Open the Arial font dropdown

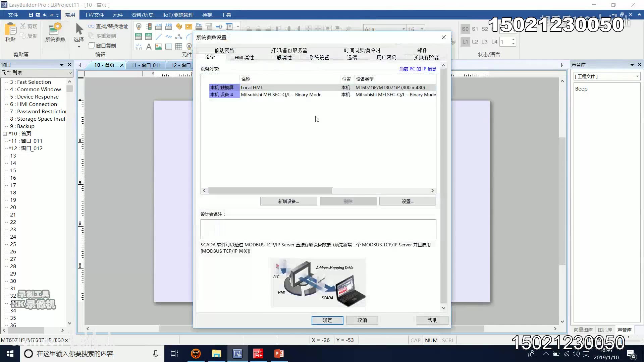pos(404,28)
